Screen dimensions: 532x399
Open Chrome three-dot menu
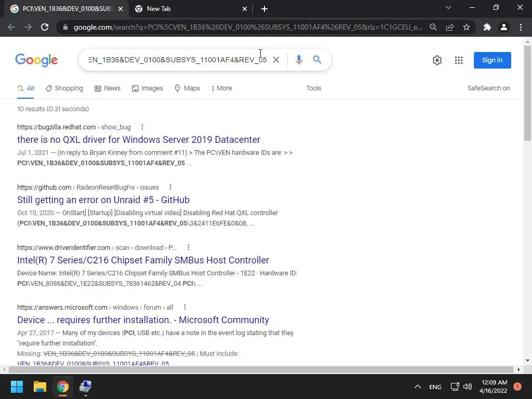coord(521,27)
